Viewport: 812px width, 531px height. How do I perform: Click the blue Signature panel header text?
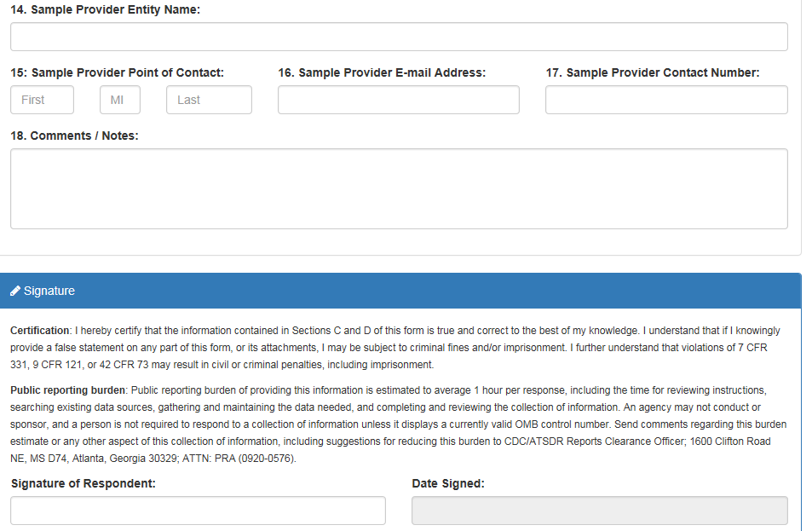[49, 291]
